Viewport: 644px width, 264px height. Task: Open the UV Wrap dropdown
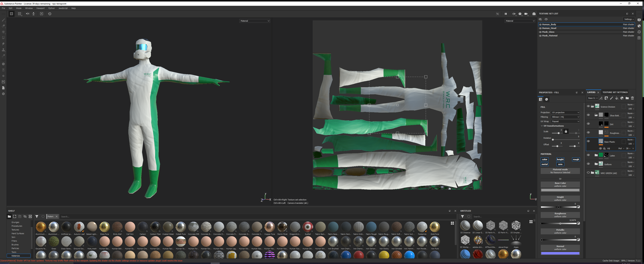(x=565, y=122)
